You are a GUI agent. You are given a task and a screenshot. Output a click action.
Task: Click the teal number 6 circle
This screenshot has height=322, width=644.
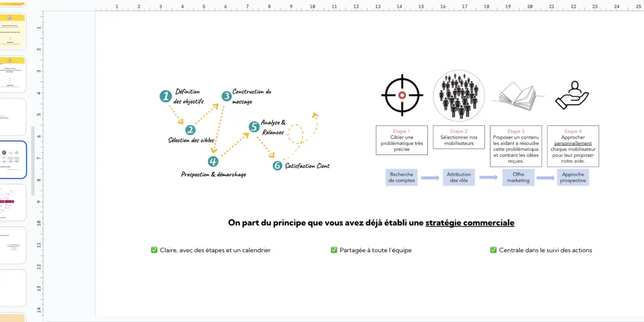point(277,165)
